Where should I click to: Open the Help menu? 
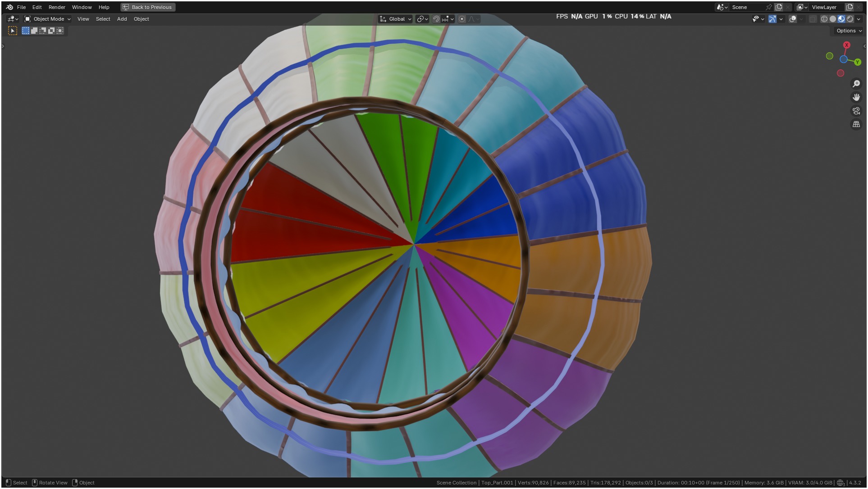(104, 7)
